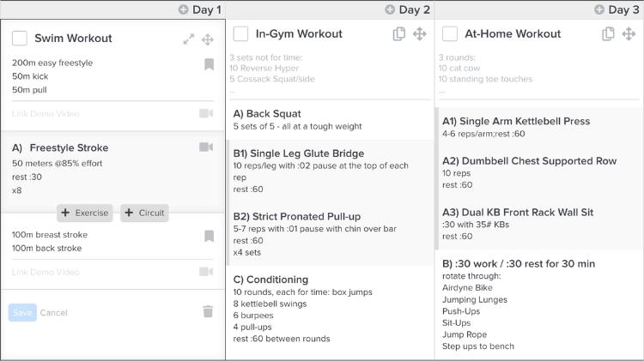
Task: Delete the workout with the trash icon
Action: click(x=208, y=312)
